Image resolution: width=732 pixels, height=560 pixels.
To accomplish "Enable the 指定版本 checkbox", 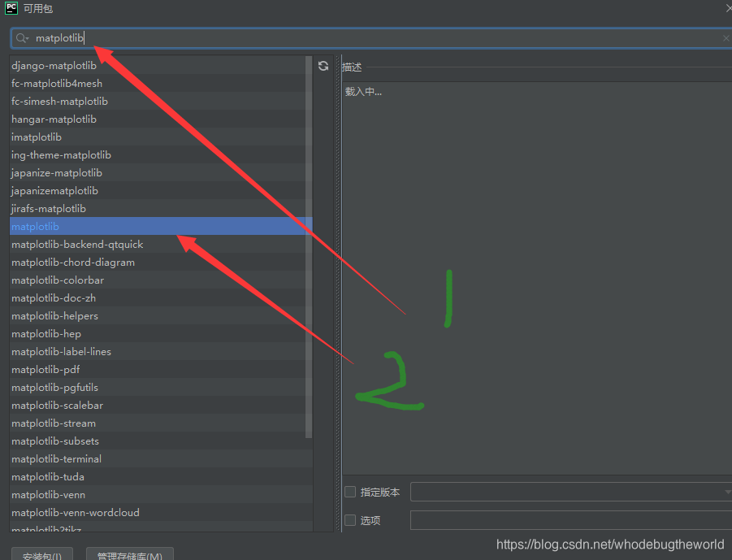I will click(x=350, y=492).
